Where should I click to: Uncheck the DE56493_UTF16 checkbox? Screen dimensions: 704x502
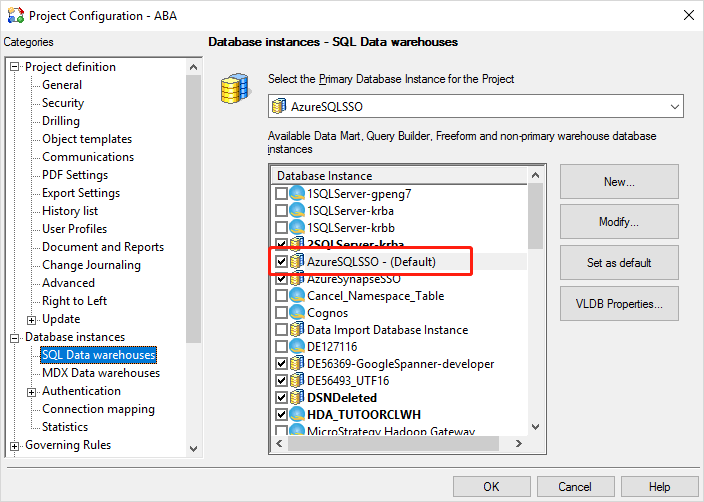tap(282, 381)
